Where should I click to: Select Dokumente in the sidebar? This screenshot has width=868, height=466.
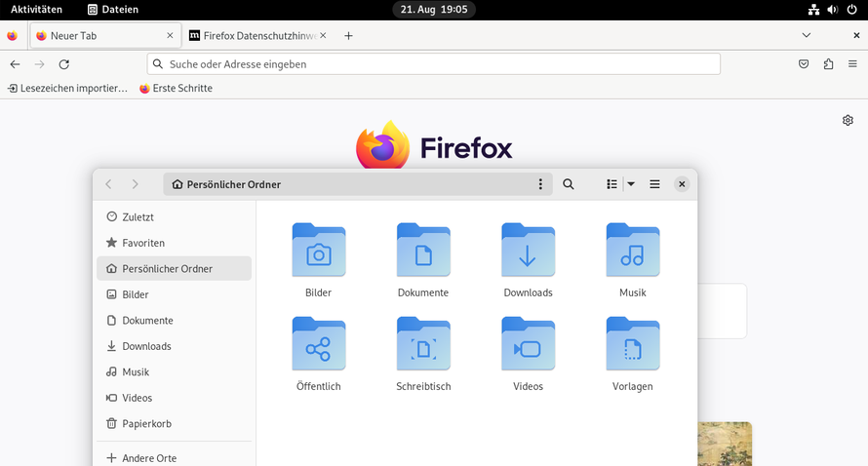[x=174, y=321]
